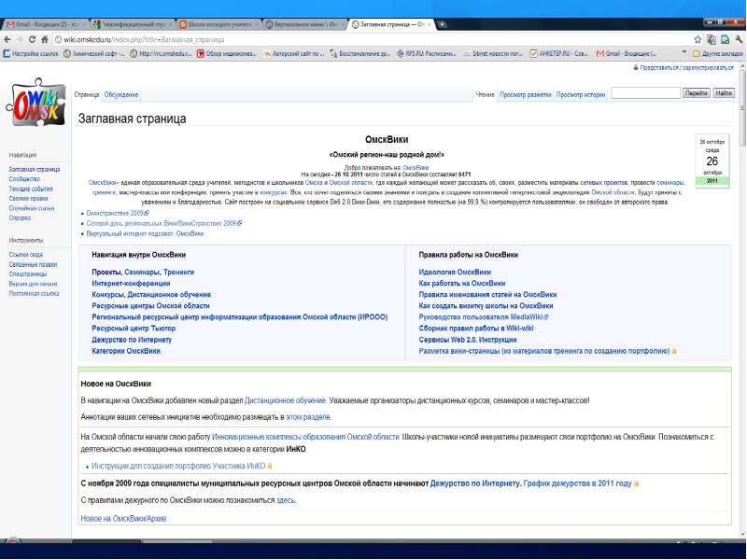Open the Категории ОмскВики link

click(x=126, y=351)
